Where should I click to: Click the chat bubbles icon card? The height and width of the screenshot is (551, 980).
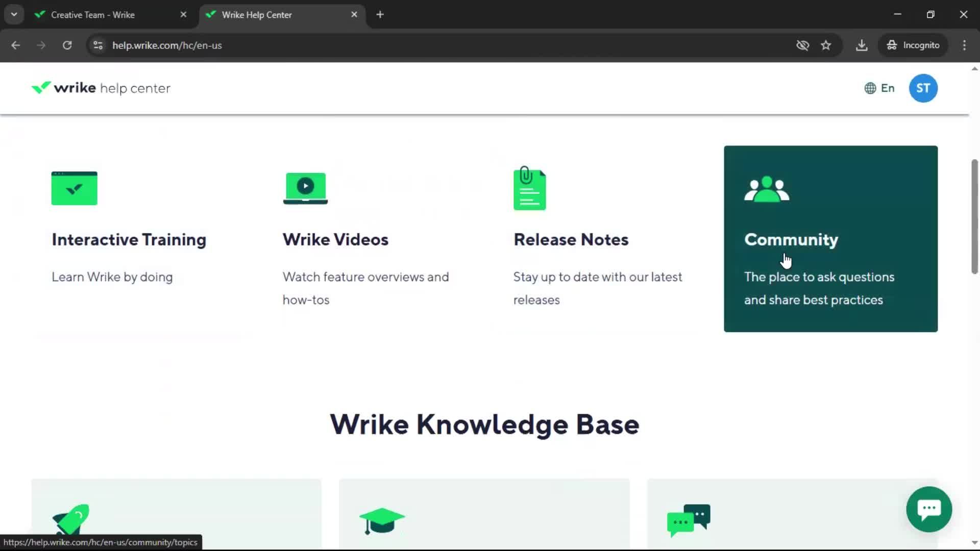click(792, 514)
